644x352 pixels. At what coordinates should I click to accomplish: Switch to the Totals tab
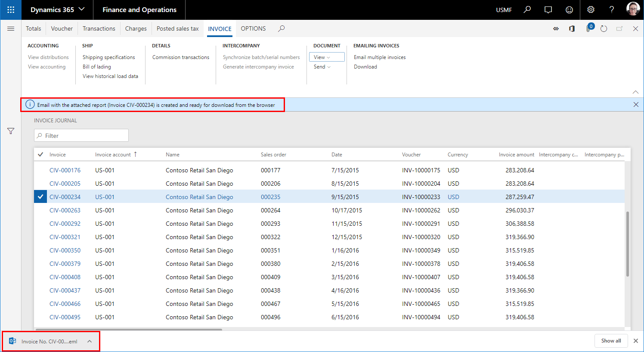pos(34,28)
